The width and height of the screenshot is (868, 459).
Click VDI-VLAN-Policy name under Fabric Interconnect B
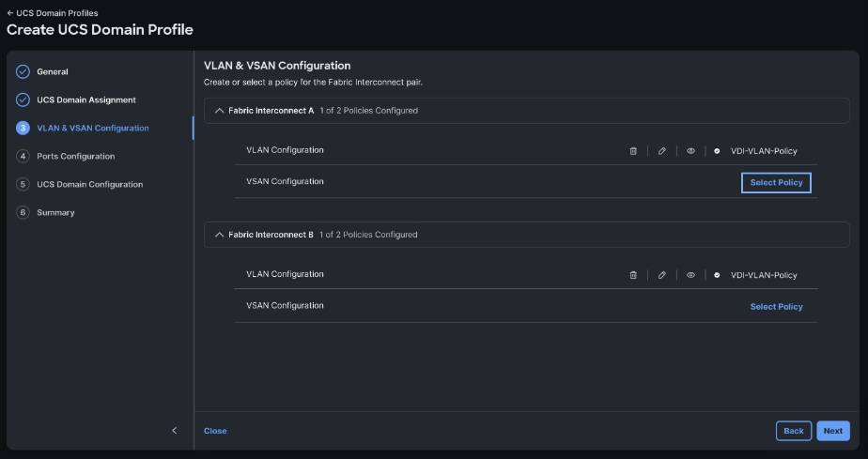pos(764,275)
